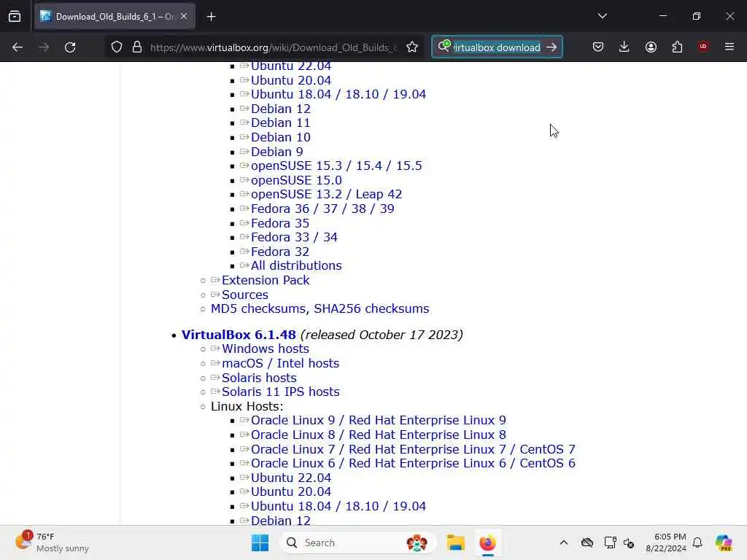747x560 pixels.
Task: Open volume muted tray icon
Action: pyautogui.click(x=629, y=542)
